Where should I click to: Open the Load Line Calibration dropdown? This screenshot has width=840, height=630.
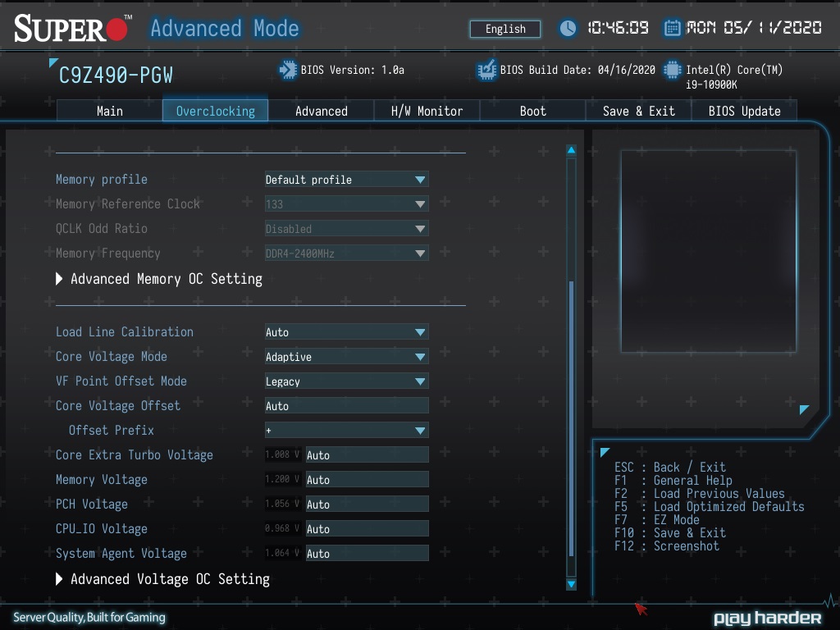tap(346, 332)
